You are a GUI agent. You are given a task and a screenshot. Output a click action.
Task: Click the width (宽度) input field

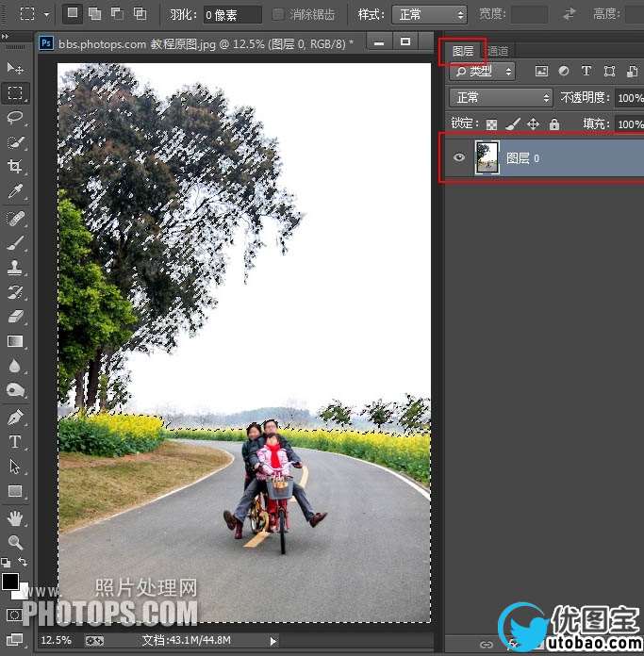pos(529,15)
